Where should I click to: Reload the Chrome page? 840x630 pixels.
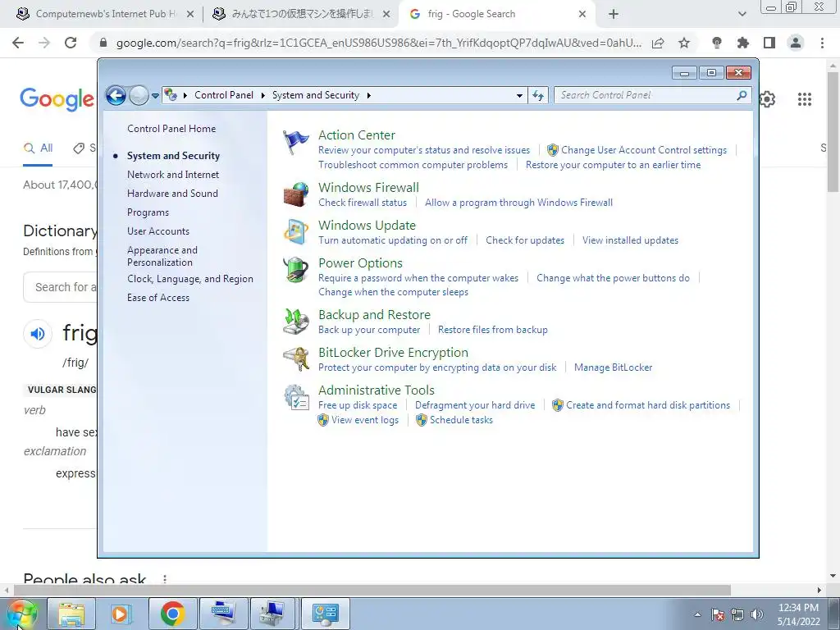71,43
